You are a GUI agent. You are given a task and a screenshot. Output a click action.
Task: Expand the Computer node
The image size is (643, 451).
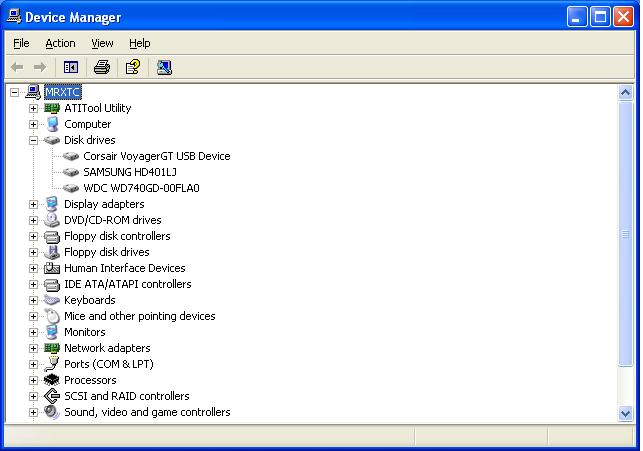click(x=33, y=124)
